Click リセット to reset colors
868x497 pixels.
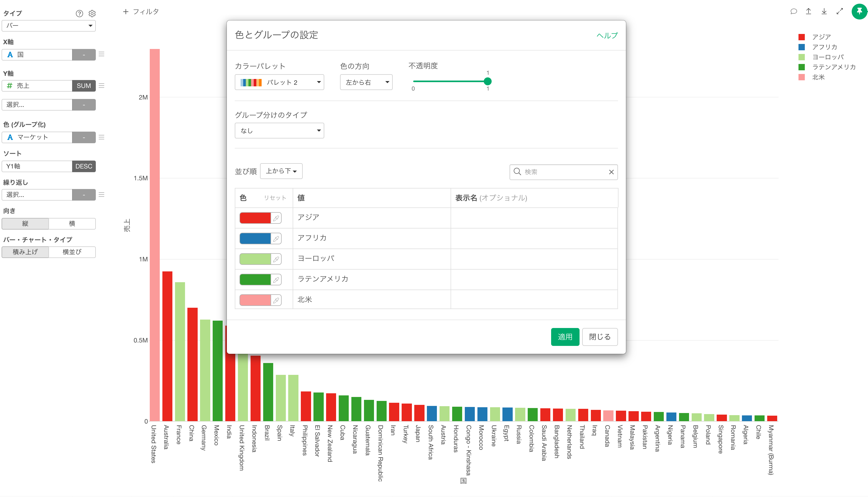coord(275,198)
